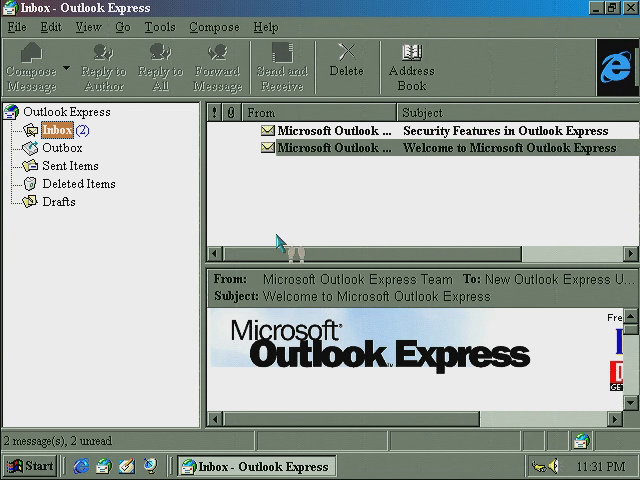Click Reply to Author toolbar button

(x=104, y=68)
